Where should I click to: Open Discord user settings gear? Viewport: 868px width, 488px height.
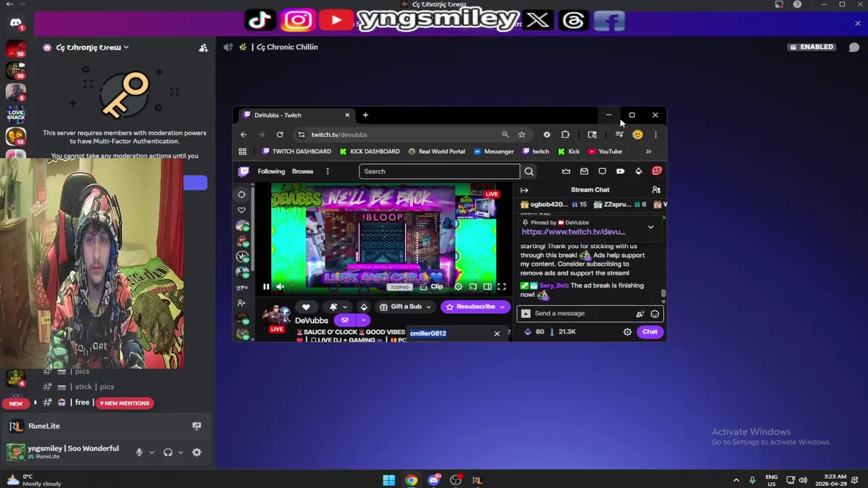click(x=197, y=452)
